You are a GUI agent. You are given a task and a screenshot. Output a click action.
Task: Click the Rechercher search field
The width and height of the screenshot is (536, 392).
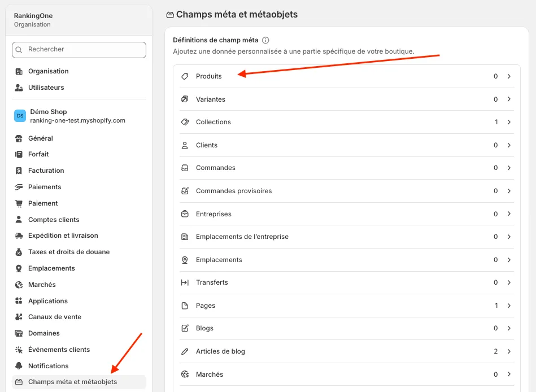(79, 50)
